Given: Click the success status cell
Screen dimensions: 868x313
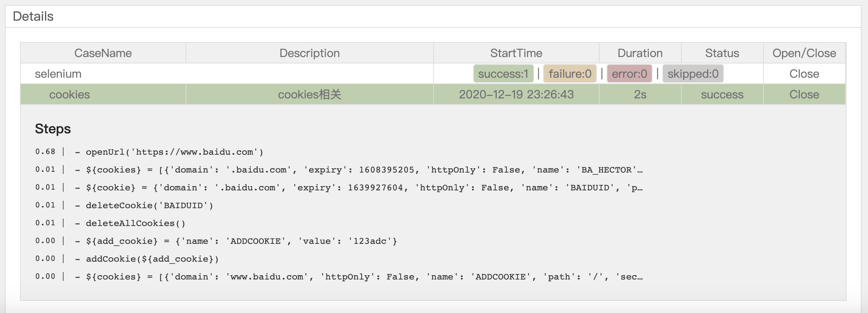Looking at the screenshot, I should click(x=722, y=94).
